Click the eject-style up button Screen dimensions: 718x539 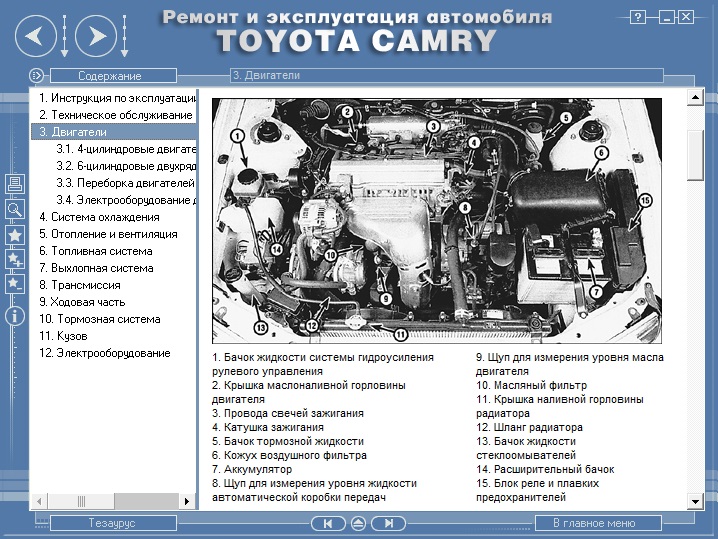[x=358, y=523]
